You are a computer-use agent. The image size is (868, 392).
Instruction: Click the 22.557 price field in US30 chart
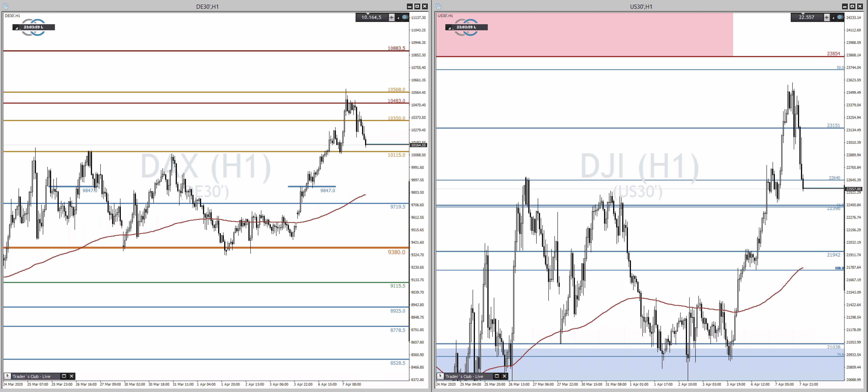[807, 18]
